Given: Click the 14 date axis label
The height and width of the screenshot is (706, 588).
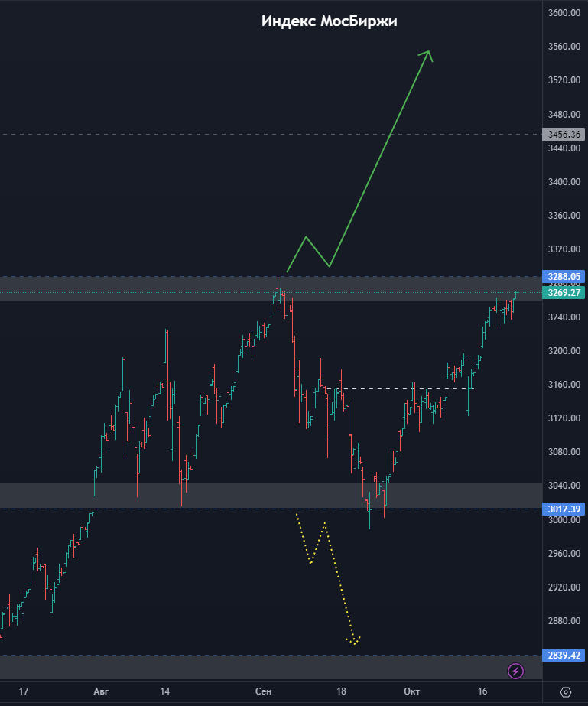Looking at the screenshot, I should [165, 691].
